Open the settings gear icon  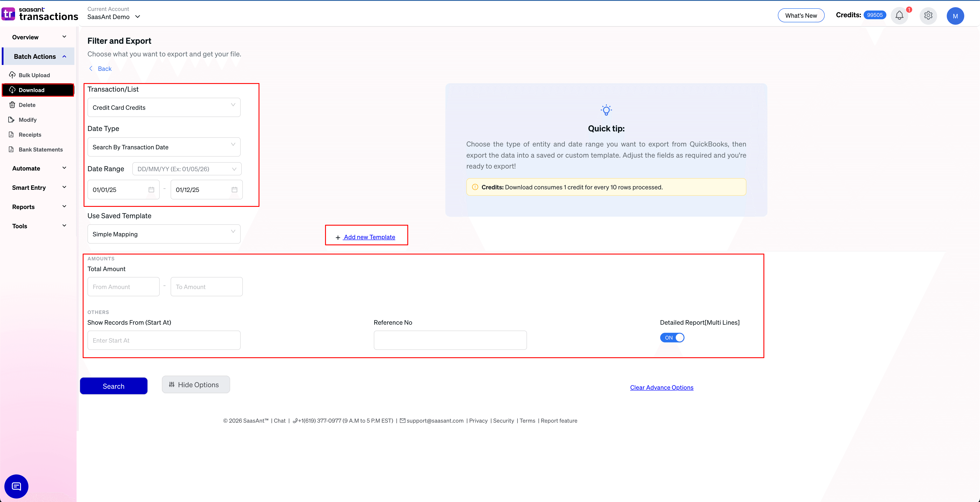[x=928, y=16]
